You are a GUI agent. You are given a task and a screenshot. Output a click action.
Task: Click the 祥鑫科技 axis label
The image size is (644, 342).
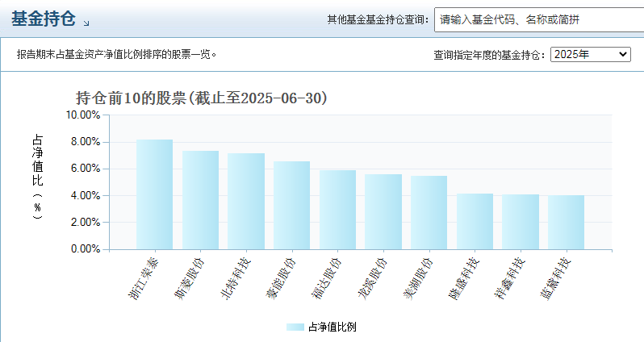pyautogui.click(x=510, y=279)
